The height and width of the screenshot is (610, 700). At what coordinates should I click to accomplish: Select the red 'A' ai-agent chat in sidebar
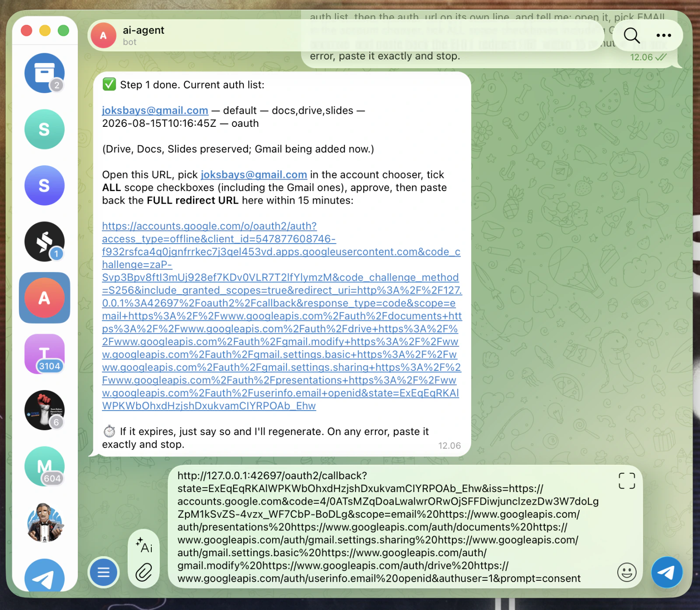pyautogui.click(x=44, y=298)
